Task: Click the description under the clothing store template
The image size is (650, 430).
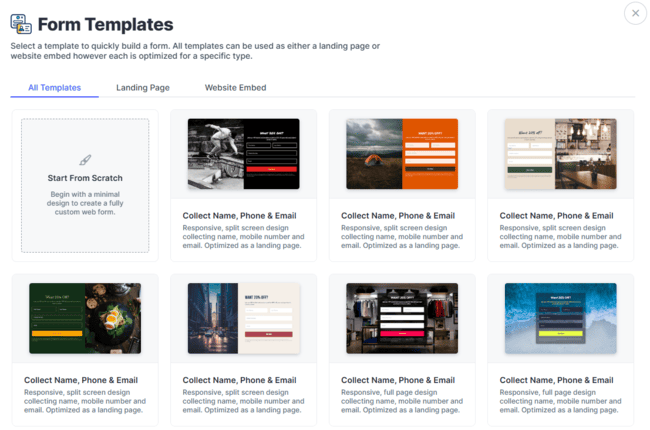Action: tap(402, 401)
